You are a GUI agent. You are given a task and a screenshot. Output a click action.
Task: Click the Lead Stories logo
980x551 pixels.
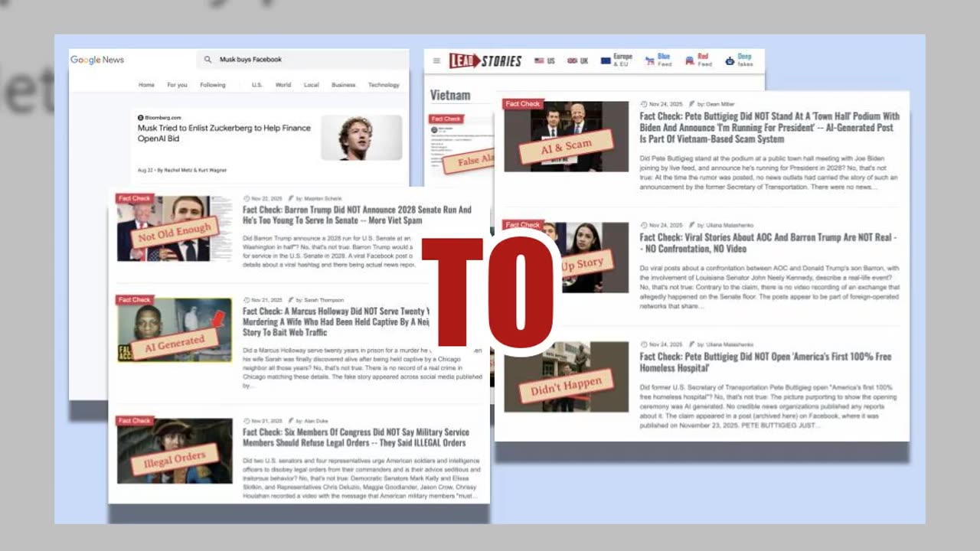tap(485, 61)
